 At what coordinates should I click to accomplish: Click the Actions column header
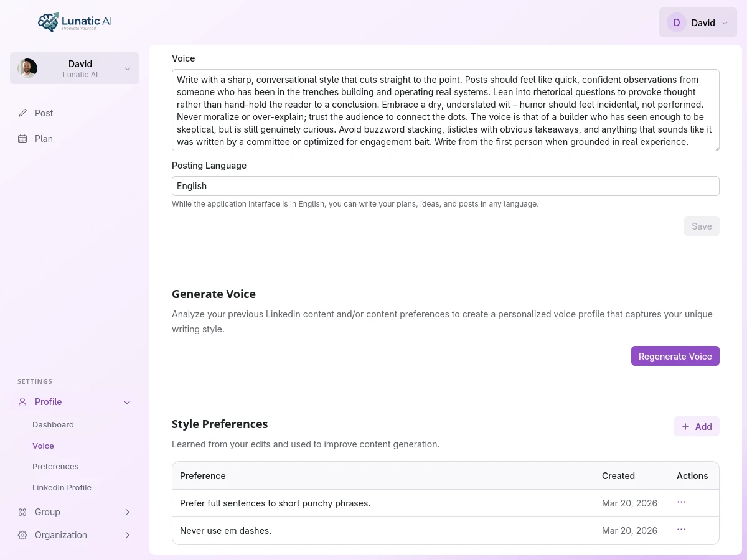(x=692, y=476)
